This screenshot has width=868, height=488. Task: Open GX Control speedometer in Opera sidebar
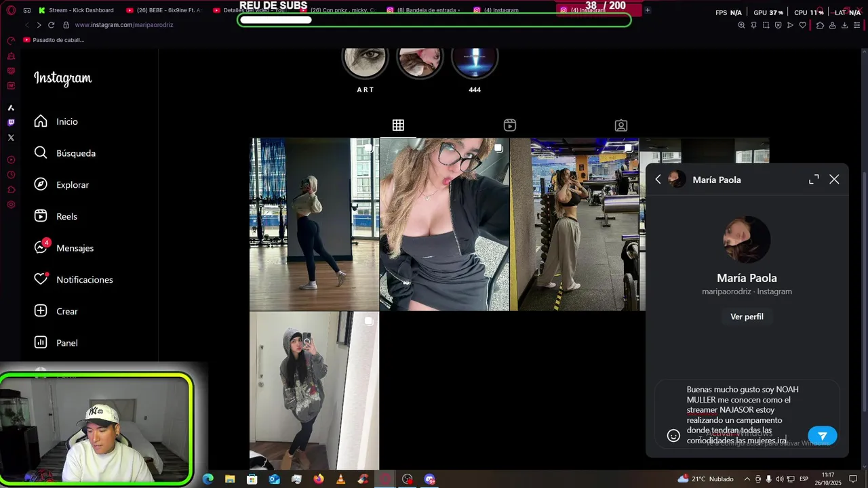click(x=11, y=41)
